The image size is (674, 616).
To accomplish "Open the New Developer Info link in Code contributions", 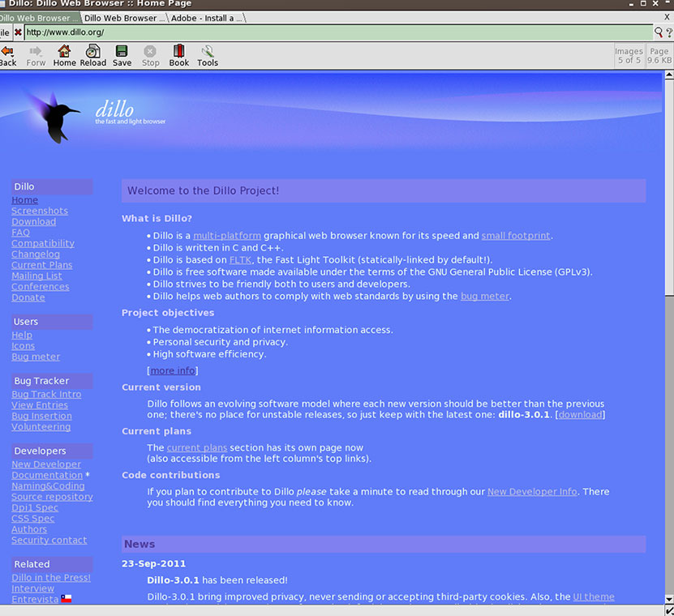I will [532, 491].
